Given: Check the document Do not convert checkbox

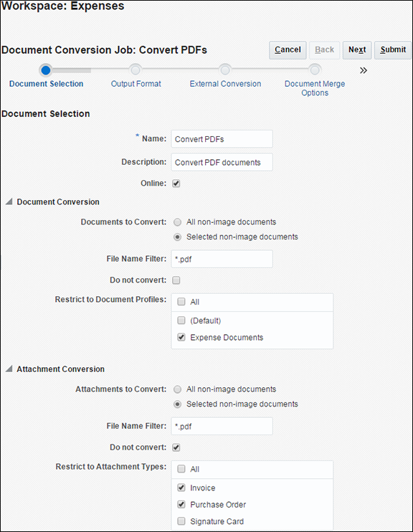Looking at the screenshot, I should [x=176, y=280].
